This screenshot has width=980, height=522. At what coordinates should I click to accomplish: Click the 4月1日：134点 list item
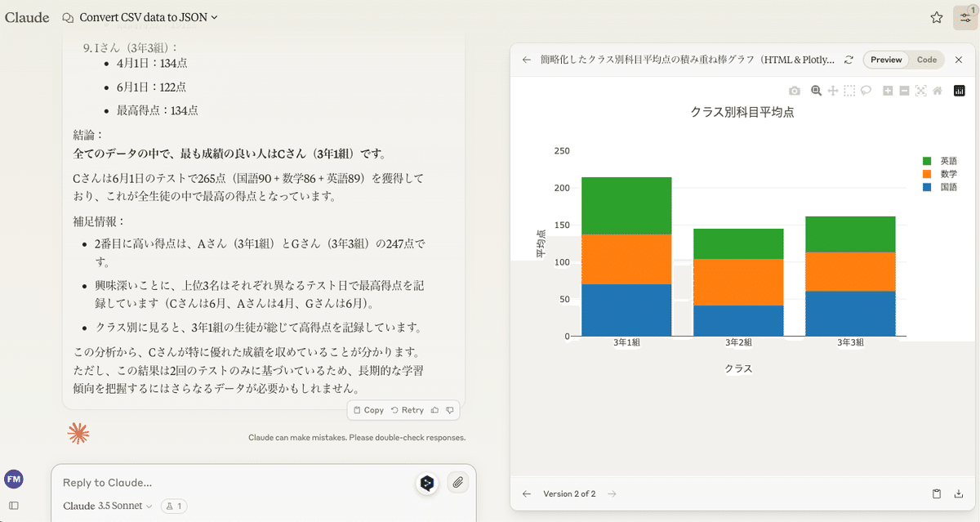pos(152,63)
